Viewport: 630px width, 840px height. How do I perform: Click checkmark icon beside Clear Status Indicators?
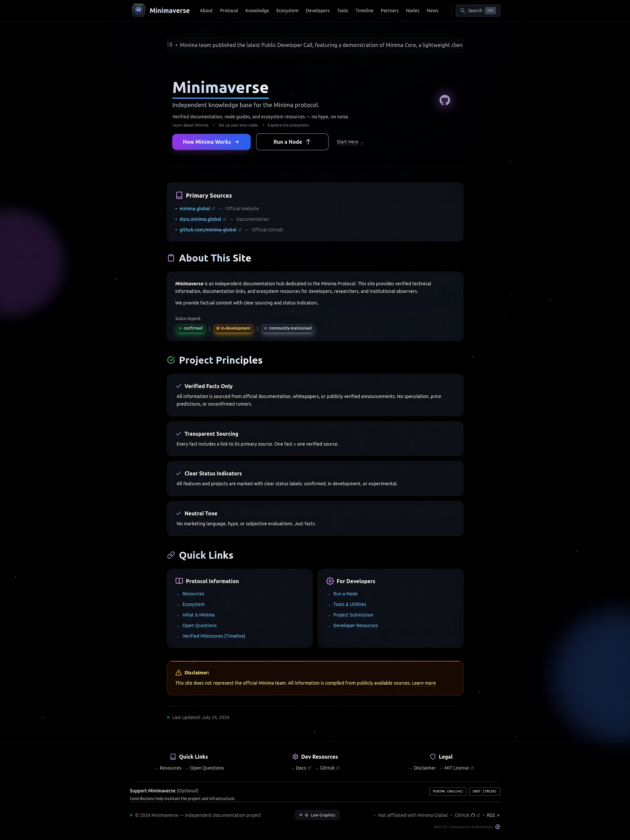[x=179, y=473]
